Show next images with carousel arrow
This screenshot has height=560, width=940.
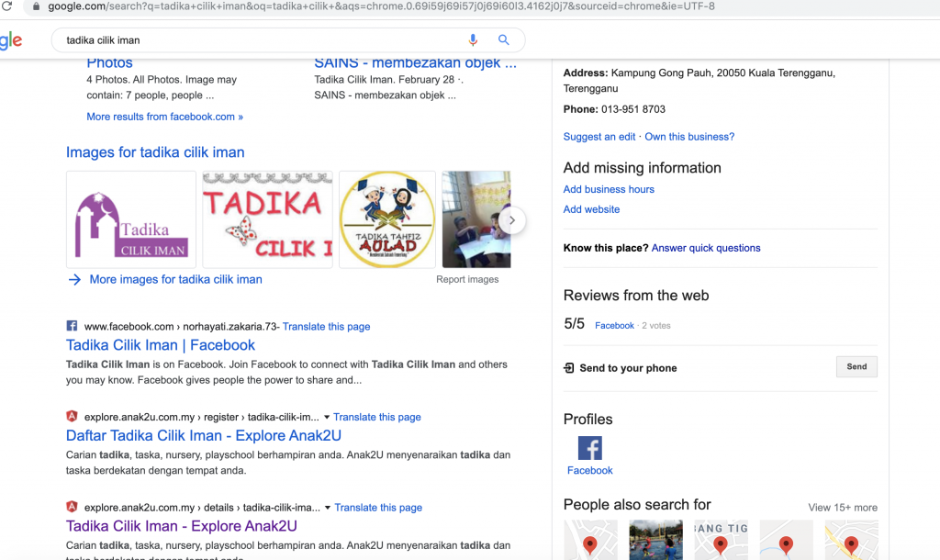(512, 220)
